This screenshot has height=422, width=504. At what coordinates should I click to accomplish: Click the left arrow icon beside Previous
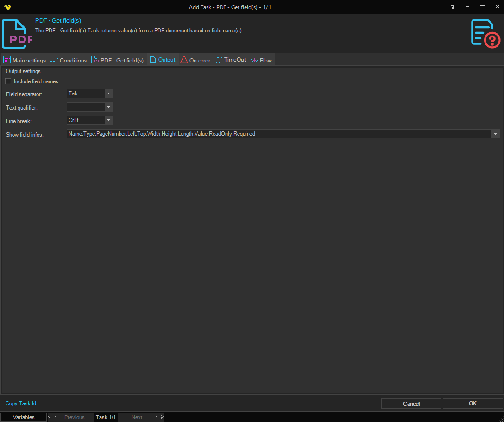[x=52, y=417]
